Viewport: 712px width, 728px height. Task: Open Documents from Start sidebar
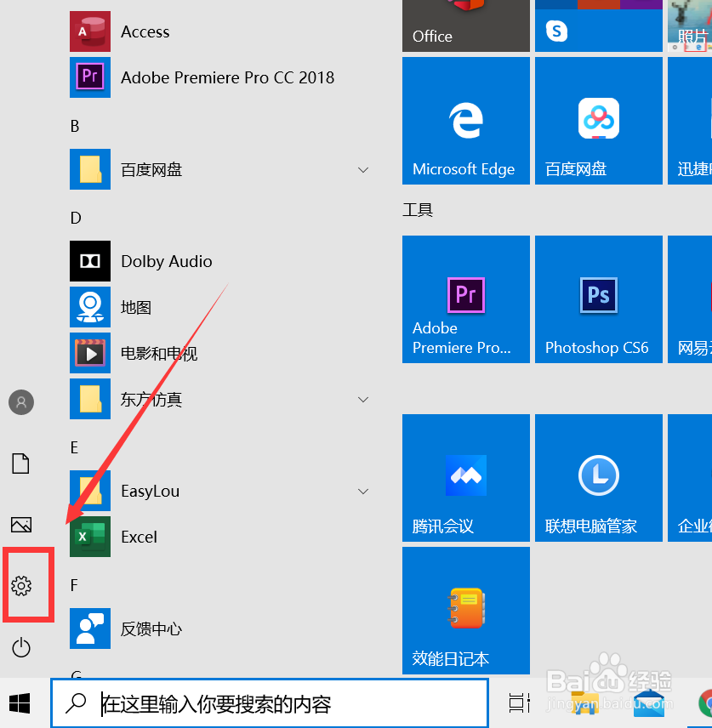(x=21, y=464)
